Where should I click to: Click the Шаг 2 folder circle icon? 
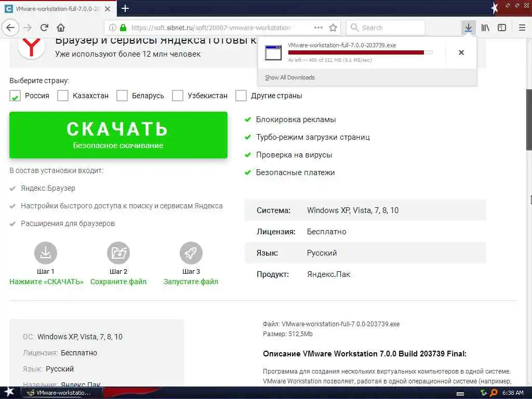118,253
